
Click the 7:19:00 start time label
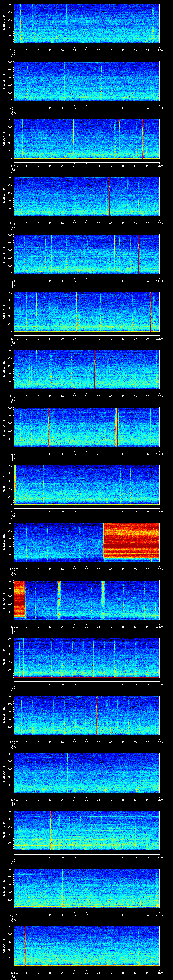tap(14, 223)
